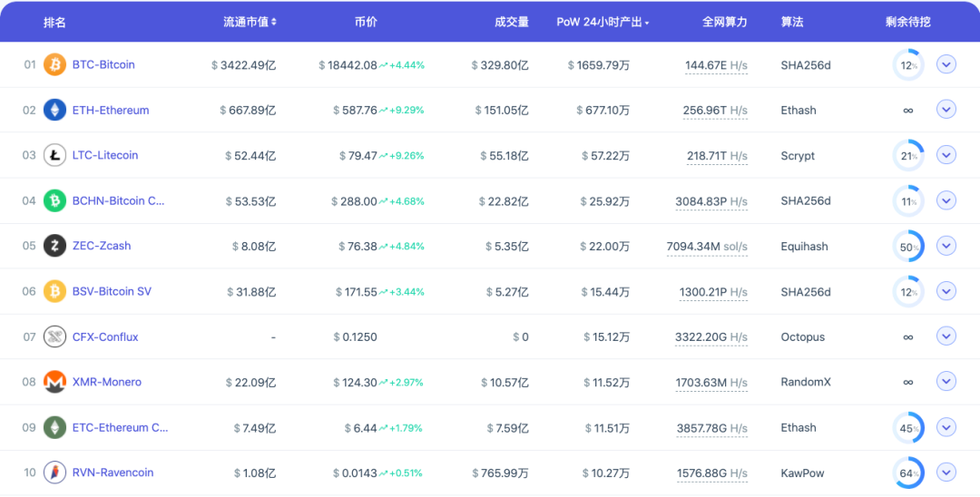Click the 剩余待挖 column header

(907, 22)
